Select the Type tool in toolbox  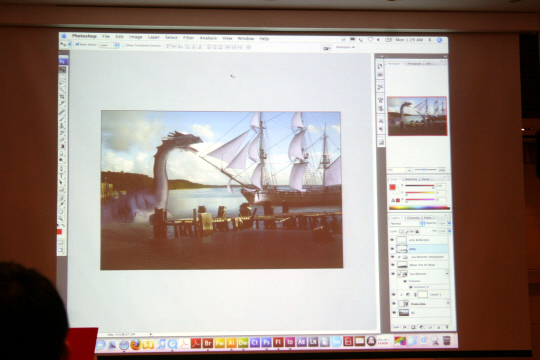coord(62,175)
